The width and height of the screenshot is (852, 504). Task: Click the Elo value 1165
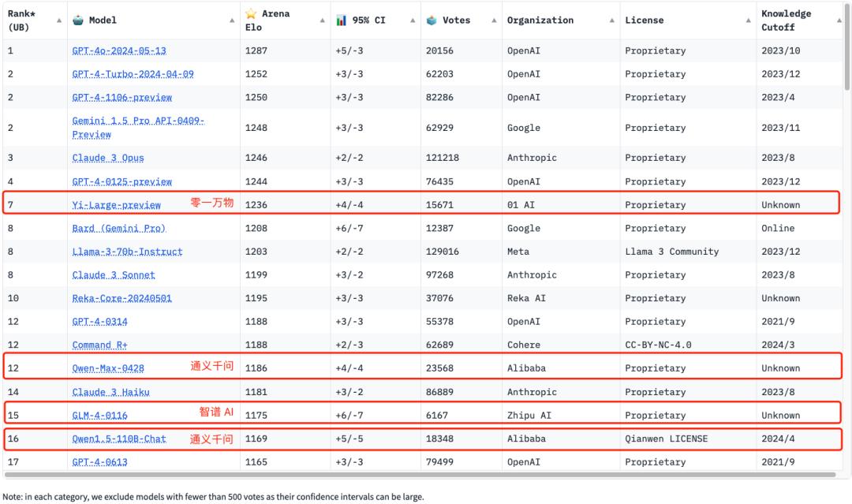(256, 462)
